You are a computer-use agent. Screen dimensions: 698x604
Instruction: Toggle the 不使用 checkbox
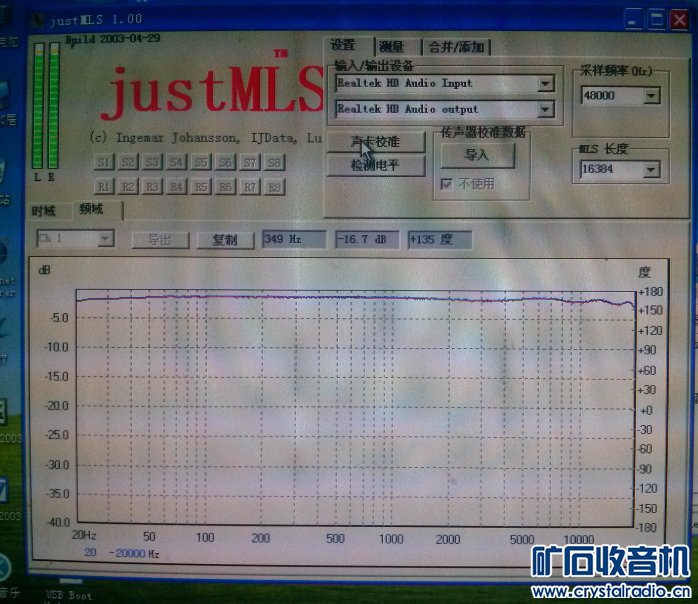tap(446, 183)
